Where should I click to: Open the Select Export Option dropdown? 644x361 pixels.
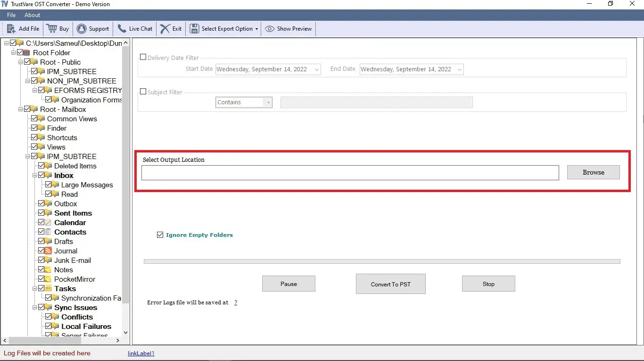pos(224,29)
